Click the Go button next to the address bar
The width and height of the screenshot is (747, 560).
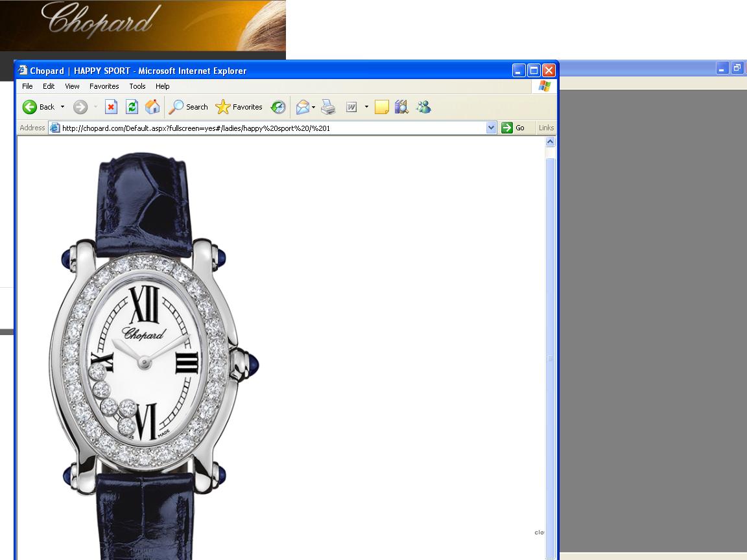514,128
